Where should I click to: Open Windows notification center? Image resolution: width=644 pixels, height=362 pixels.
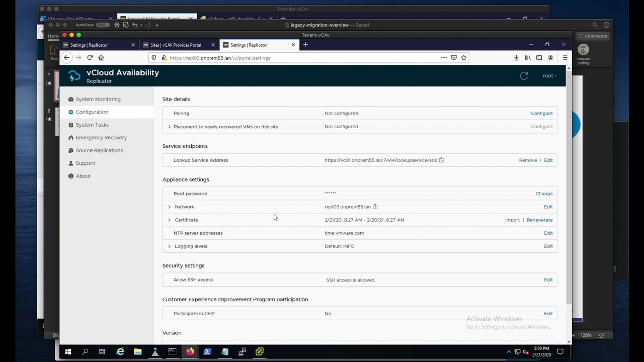pos(560,352)
